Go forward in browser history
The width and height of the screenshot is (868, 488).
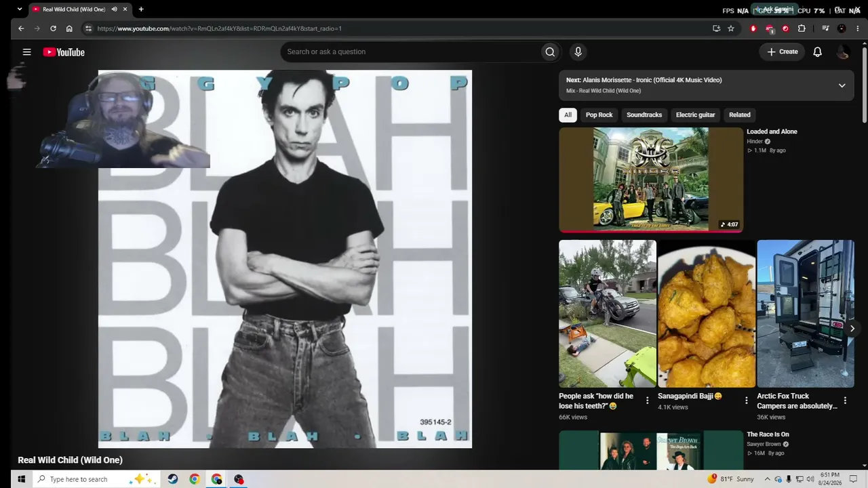tap(37, 28)
